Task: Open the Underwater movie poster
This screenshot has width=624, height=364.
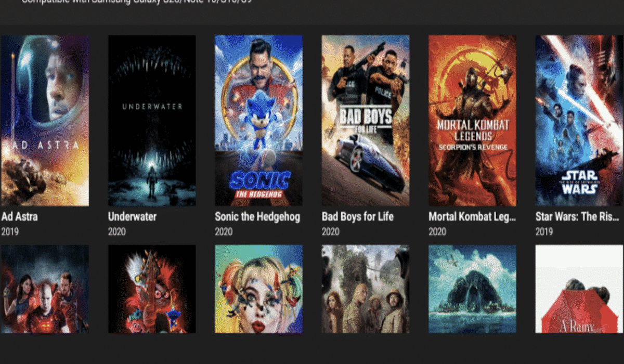Action: (152, 120)
